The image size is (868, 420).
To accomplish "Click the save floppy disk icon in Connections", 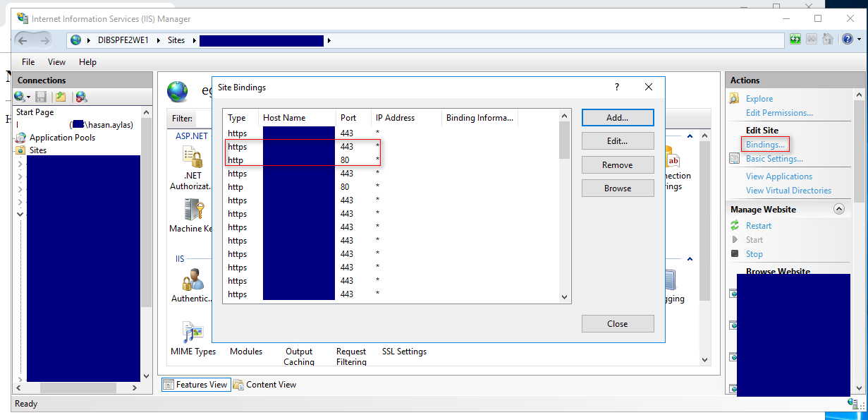I will (41, 97).
